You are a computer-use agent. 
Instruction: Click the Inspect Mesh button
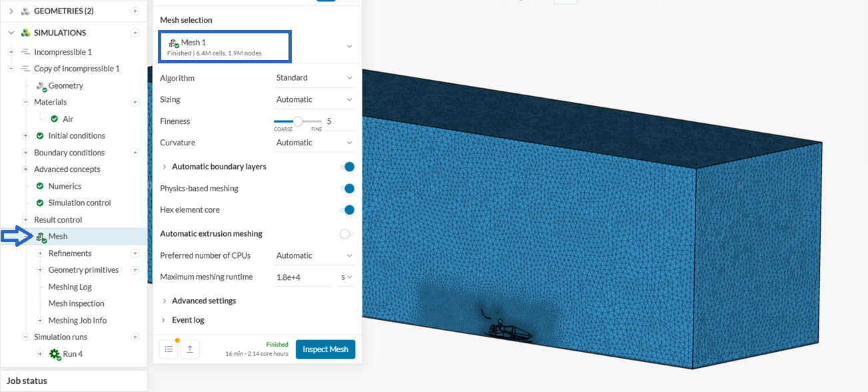pyautogui.click(x=325, y=349)
